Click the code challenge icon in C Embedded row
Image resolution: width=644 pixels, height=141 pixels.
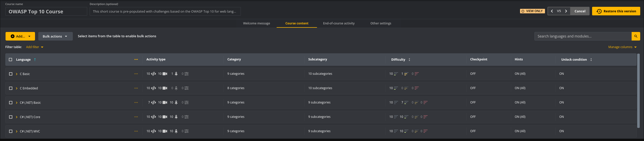coord(153,88)
